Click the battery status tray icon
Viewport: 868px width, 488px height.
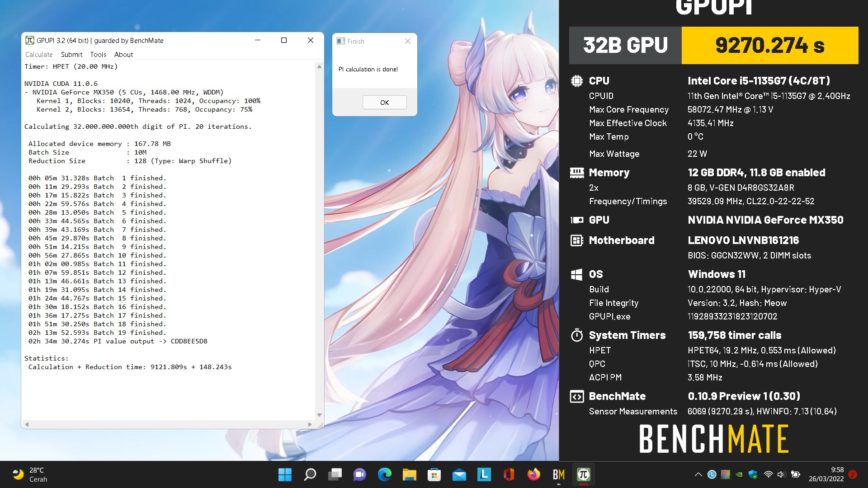pos(796,474)
